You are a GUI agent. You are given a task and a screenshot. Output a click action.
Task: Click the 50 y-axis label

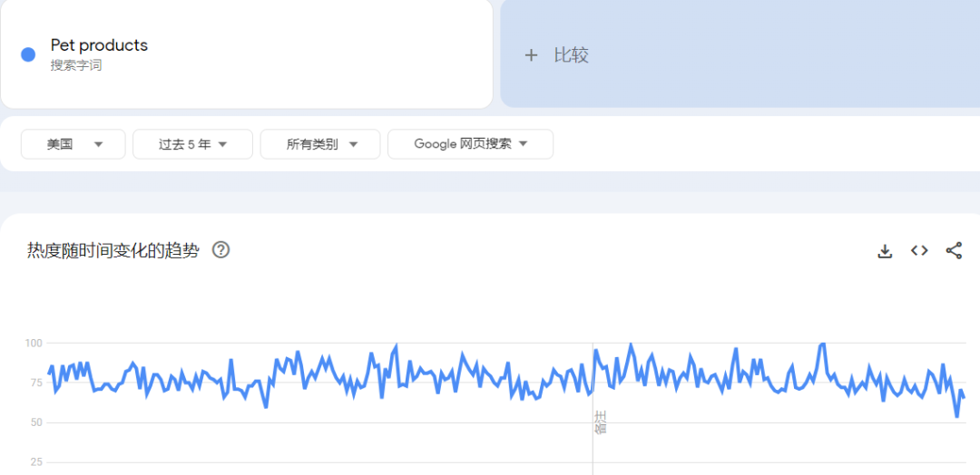[35, 422]
